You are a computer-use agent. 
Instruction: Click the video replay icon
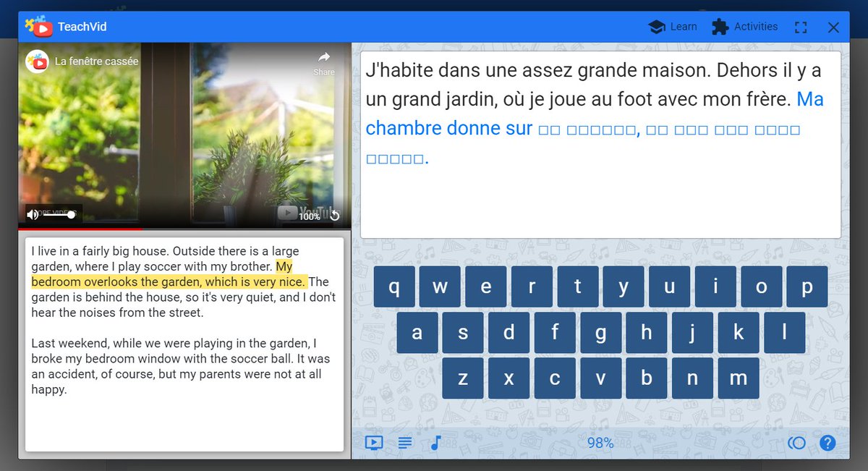pyautogui.click(x=335, y=216)
